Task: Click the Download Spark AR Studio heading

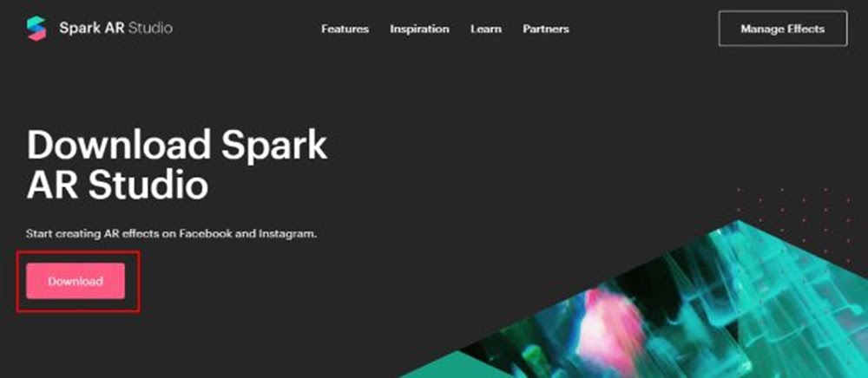Action: coord(177,165)
